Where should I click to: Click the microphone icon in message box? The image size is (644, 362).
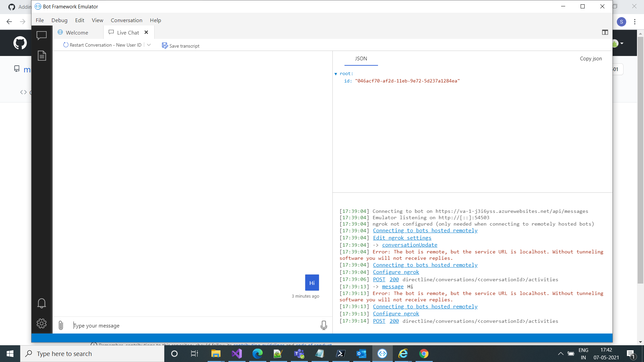(324, 325)
